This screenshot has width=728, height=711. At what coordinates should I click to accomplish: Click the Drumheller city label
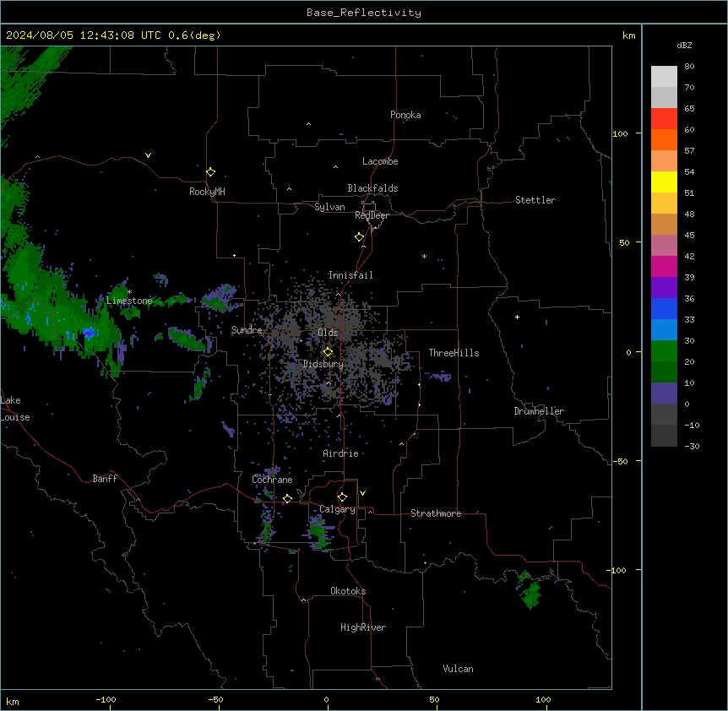[539, 411]
